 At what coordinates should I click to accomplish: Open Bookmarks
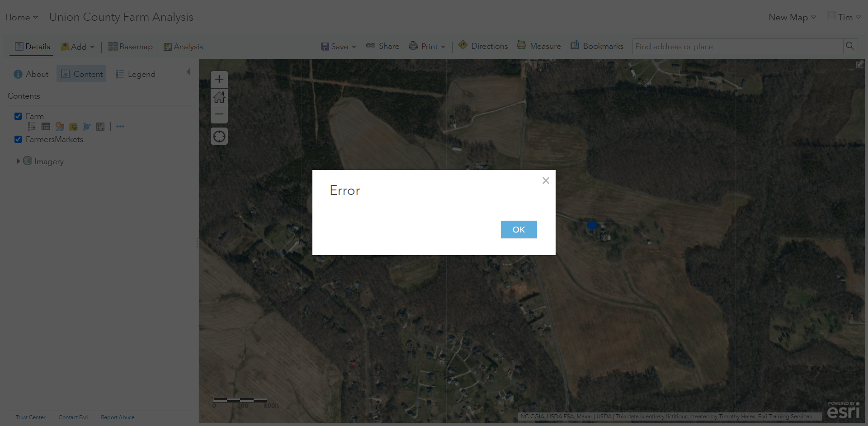coord(596,46)
